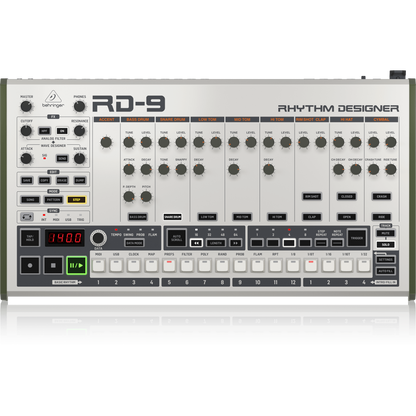
Task: Click the Low Tom Decay knob
Action: tap(199, 169)
